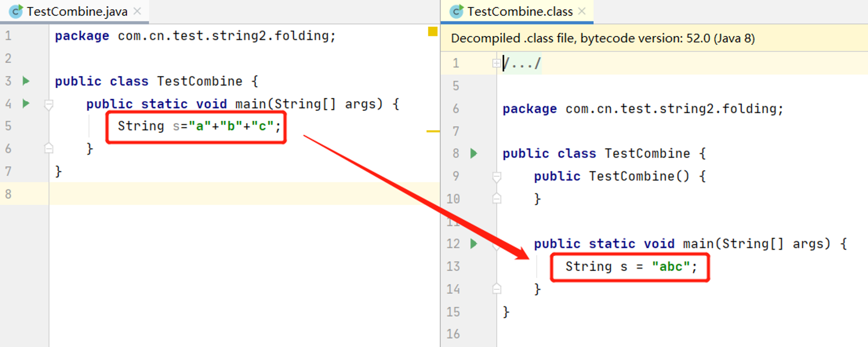Click the TestCombine.java class file icon
This screenshot has width=868, height=347.
pyautogui.click(x=16, y=11)
